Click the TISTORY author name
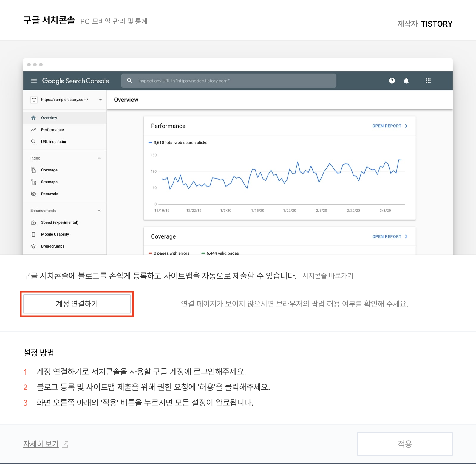The image size is (476, 464). [x=437, y=24]
